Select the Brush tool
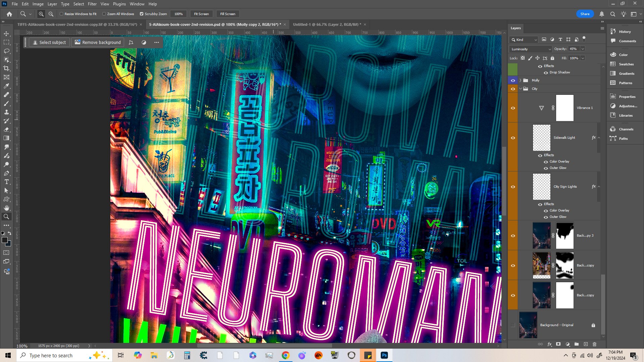Screen dimensions: 644x362 click(6, 103)
